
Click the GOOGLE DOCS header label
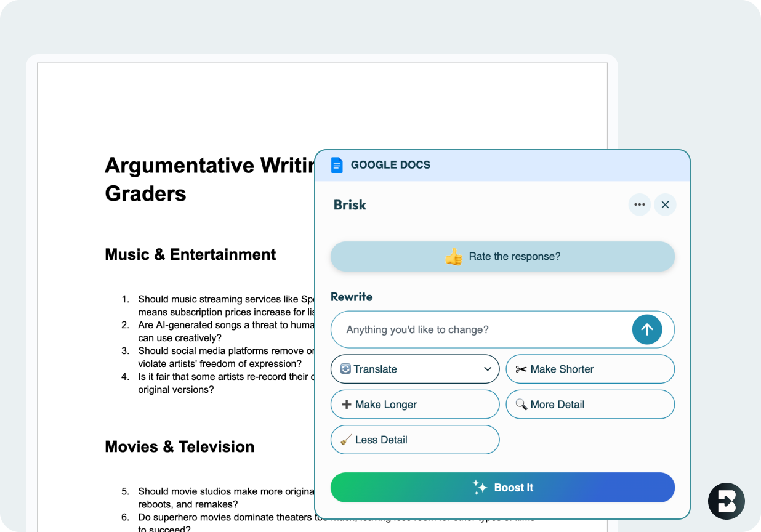pyautogui.click(x=390, y=165)
